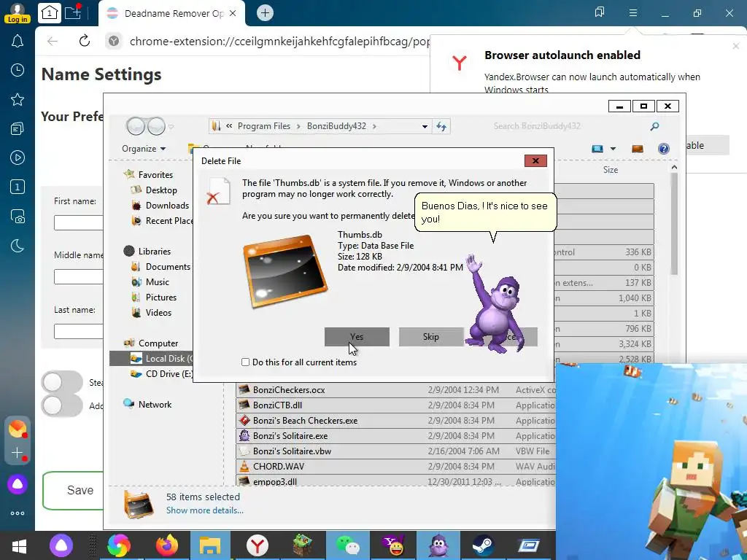
Task: Open BonziBuddy icon in taskbar
Action: pyautogui.click(x=438, y=545)
